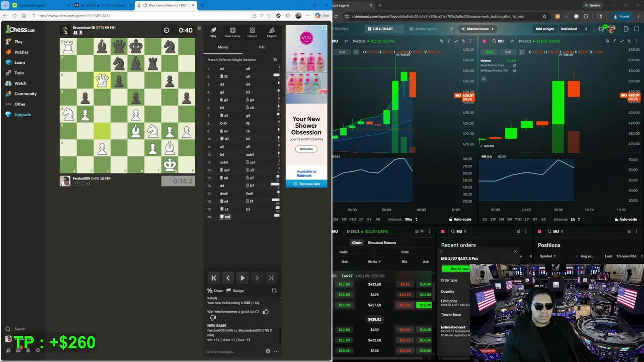Viewport: 644px width, 362px height.
Task: Click the Upgrade diamond link
Action: click(x=18, y=115)
